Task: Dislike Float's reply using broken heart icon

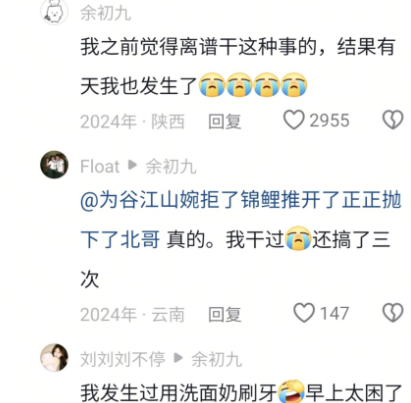Action: pyautogui.click(x=393, y=313)
